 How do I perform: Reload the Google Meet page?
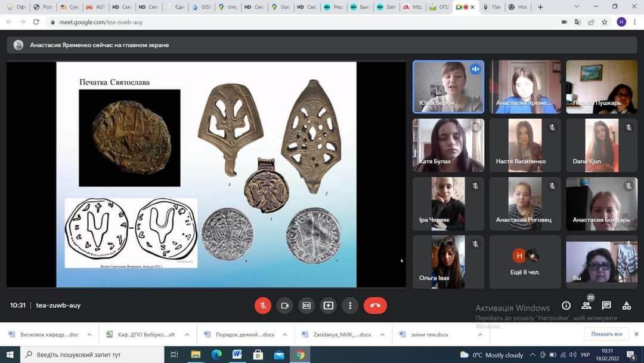36,22
